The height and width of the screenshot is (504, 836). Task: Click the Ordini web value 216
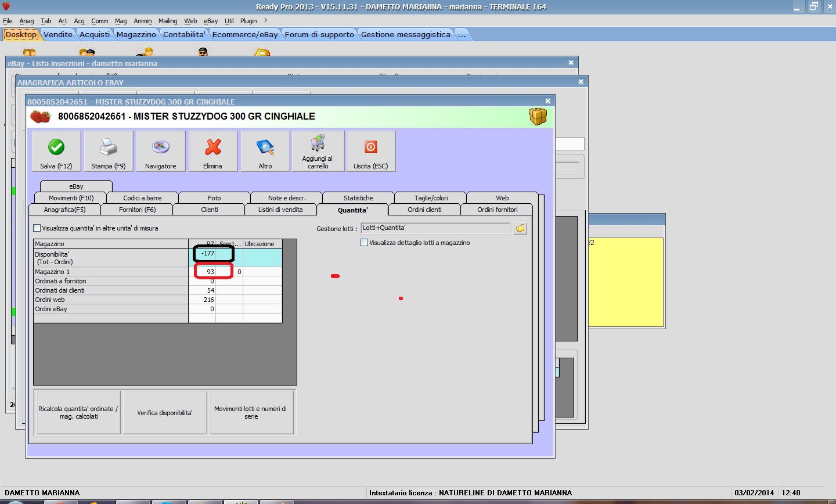202,300
